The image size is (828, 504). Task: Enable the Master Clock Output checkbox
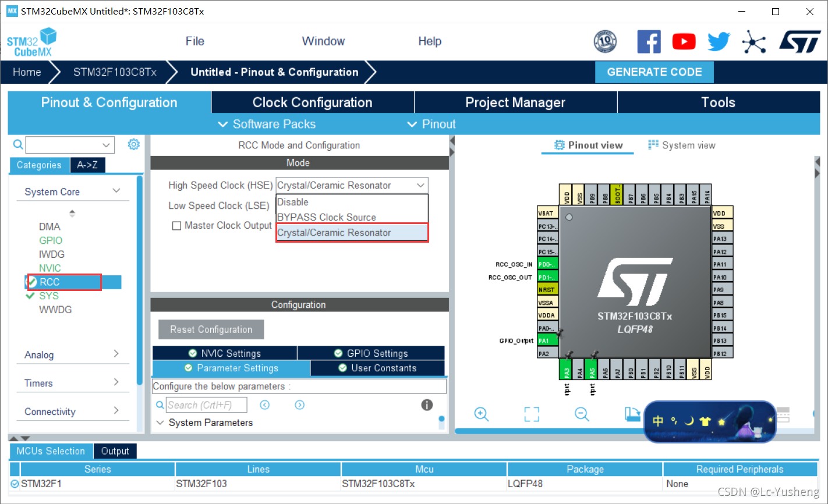177,226
